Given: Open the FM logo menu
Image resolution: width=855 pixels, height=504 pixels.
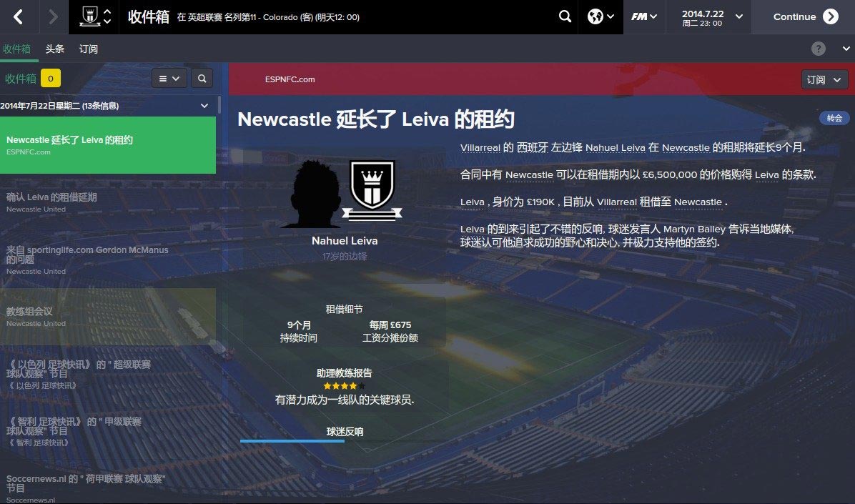Looking at the screenshot, I should tap(644, 16).
